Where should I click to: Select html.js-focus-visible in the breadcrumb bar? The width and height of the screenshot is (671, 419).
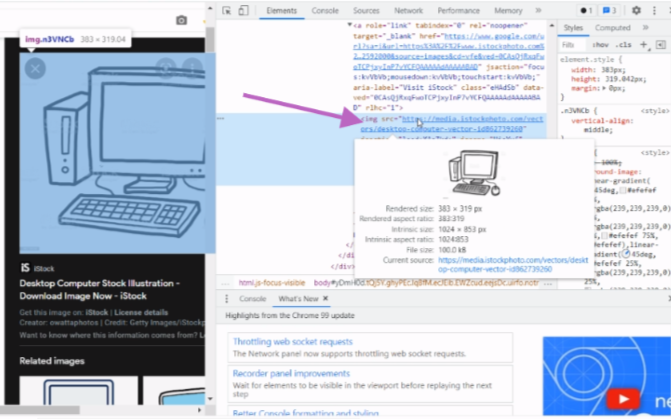[272, 283]
